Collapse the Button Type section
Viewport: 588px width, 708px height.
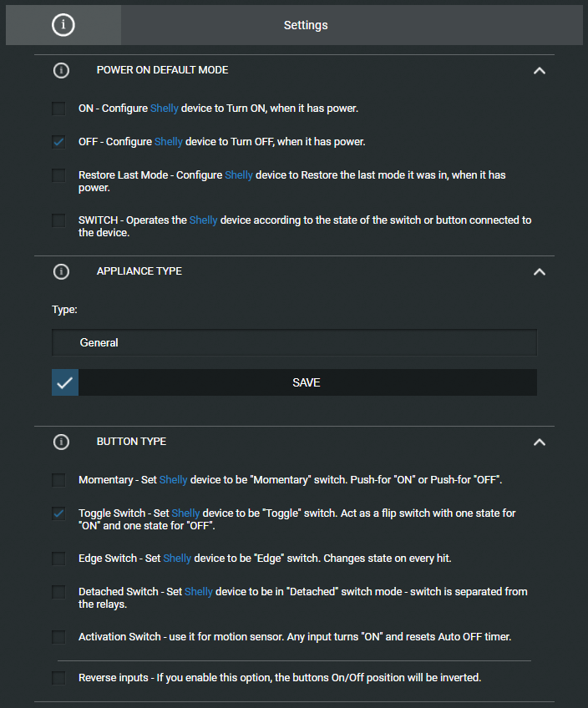click(540, 442)
